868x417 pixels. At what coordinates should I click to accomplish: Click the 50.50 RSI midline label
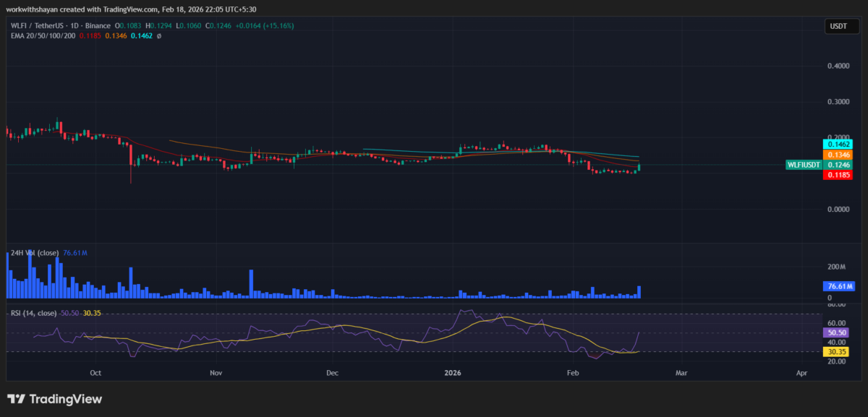[x=837, y=332]
